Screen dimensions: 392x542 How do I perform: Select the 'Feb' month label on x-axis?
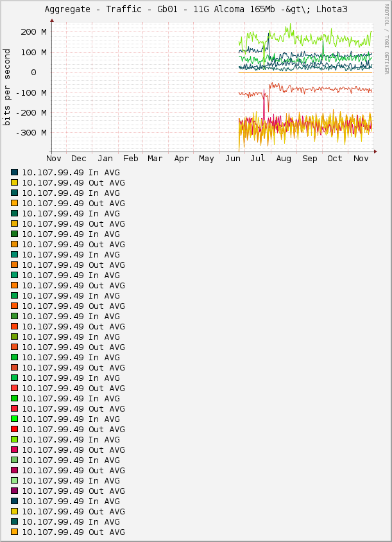tap(130, 159)
